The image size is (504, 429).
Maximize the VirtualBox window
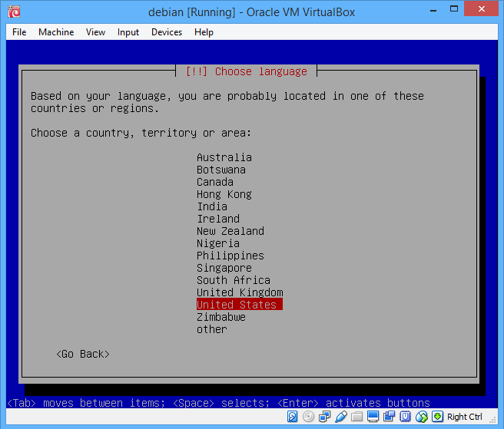pos(454,9)
